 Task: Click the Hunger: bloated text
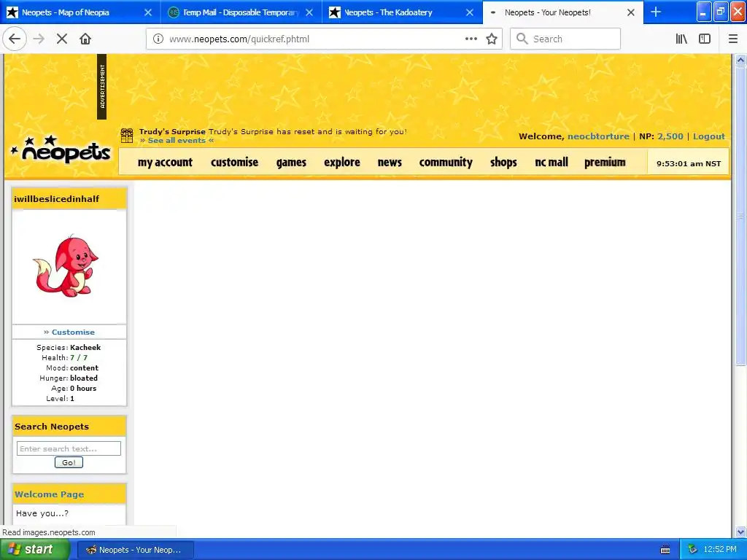click(69, 378)
